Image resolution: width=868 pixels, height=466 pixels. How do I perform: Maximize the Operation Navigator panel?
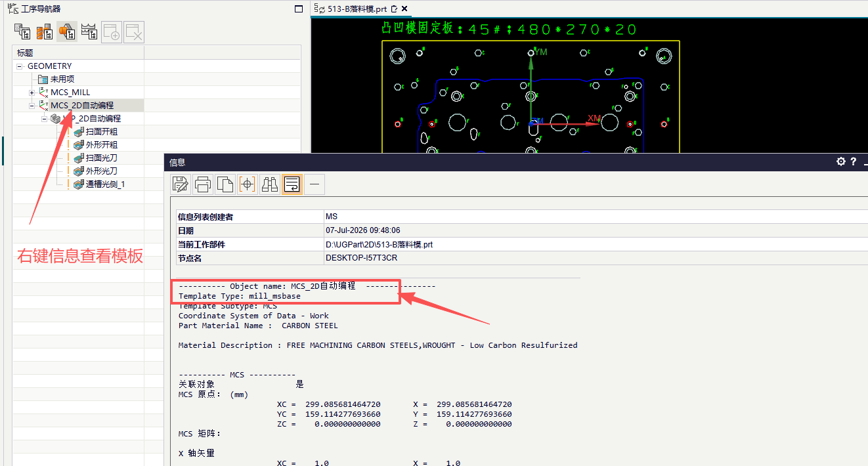(x=299, y=9)
